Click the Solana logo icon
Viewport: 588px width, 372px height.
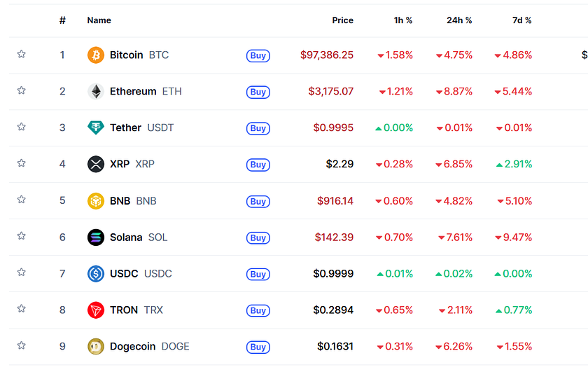point(96,237)
